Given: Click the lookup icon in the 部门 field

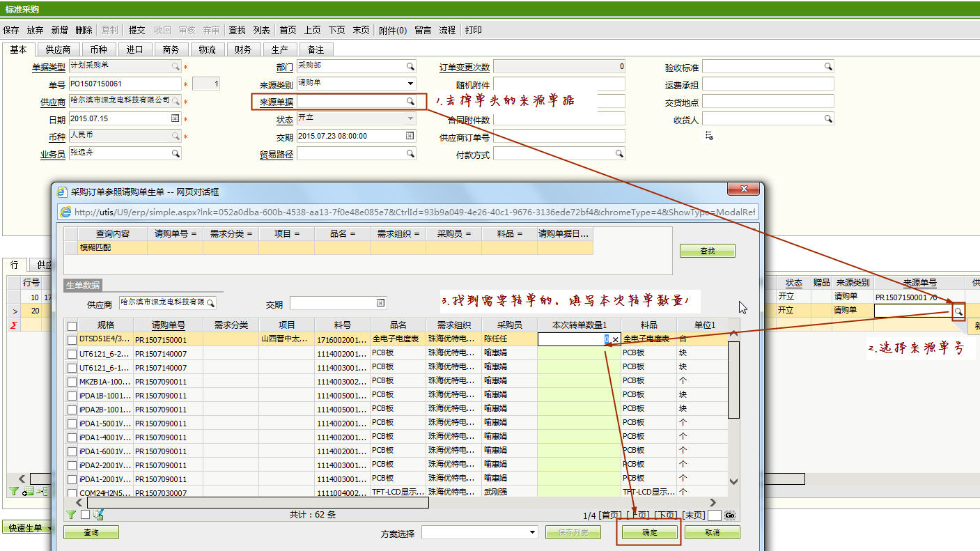Looking at the screenshot, I should (x=410, y=67).
